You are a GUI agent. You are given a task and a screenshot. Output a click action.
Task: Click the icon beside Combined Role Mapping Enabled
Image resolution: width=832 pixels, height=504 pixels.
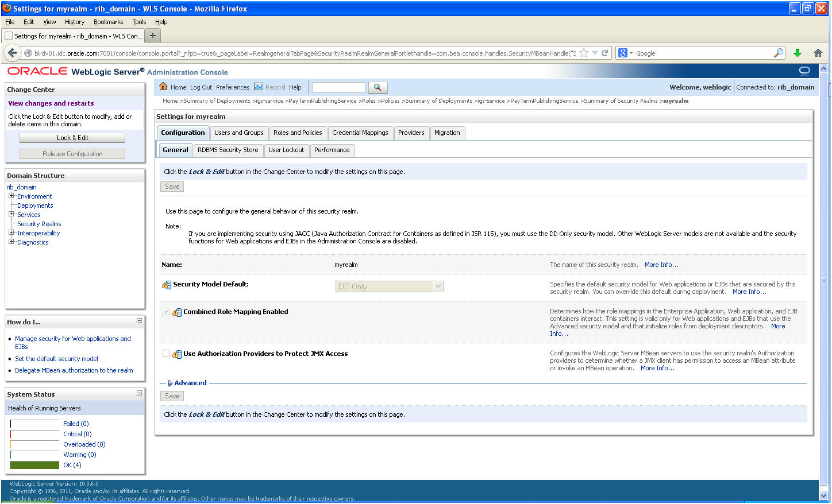(x=177, y=312)
